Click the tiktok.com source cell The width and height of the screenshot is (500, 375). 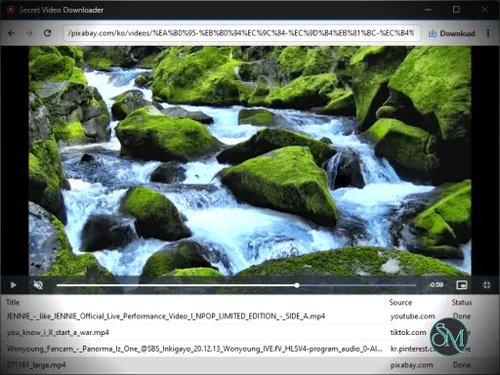click(x=408, y=332)
